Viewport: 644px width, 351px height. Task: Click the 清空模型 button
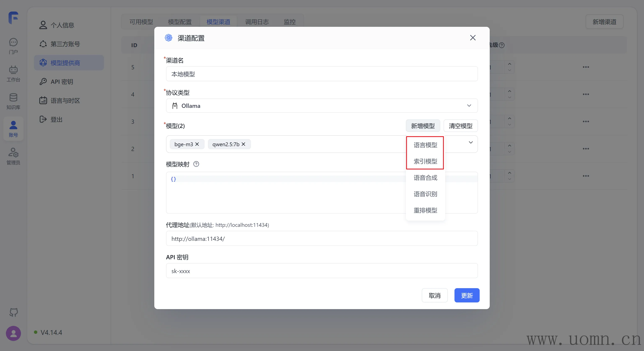(461, 126)
